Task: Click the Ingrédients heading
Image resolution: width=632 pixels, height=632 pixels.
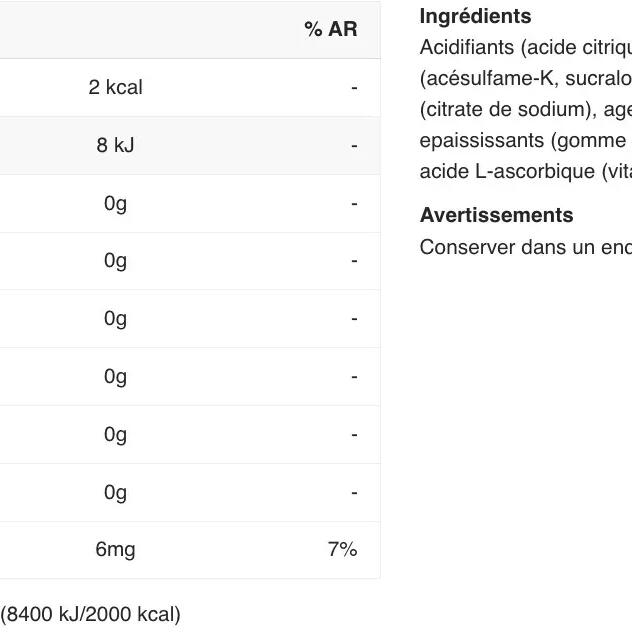Action: click(x=475, y=16)
